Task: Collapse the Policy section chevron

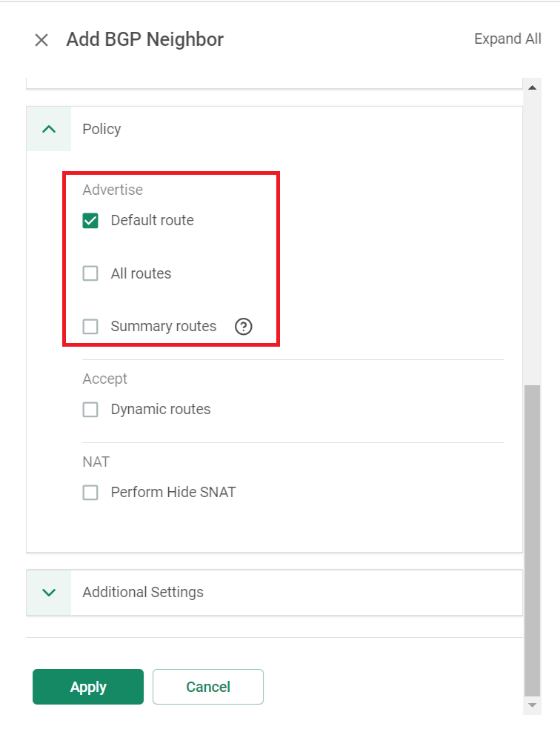Action: pyautogui.click(x=49, y=129)
